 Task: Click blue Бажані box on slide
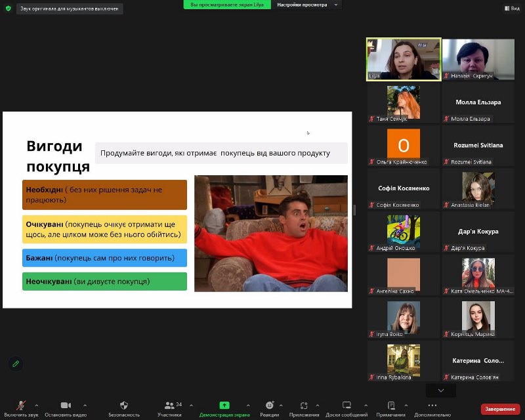tap(104, 258)
